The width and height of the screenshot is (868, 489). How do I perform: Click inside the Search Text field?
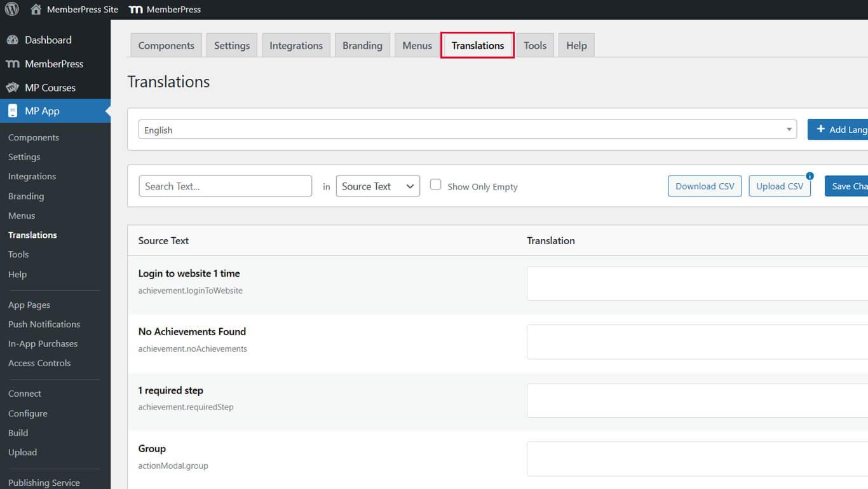tap(225, 186)
